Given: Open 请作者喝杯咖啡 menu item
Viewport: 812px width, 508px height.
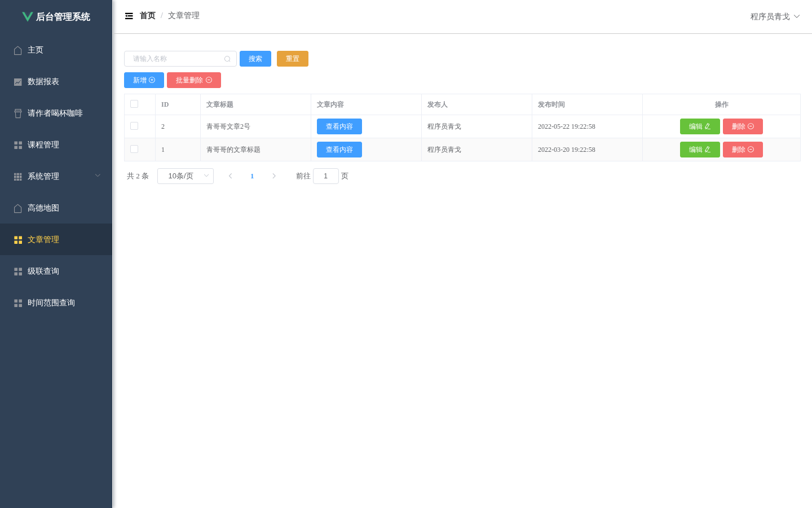Looking at the screenshot, I should tap(56, 113).
